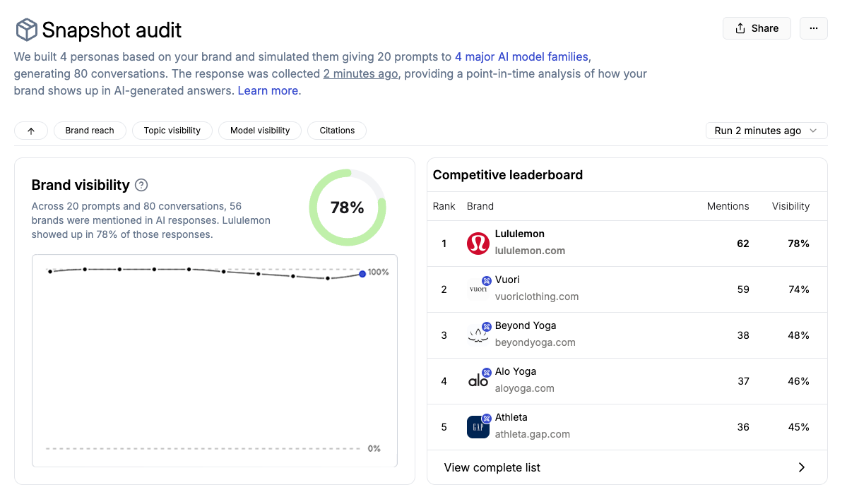
Task: Jump to the Model visibility section
Action: [260, 131]
